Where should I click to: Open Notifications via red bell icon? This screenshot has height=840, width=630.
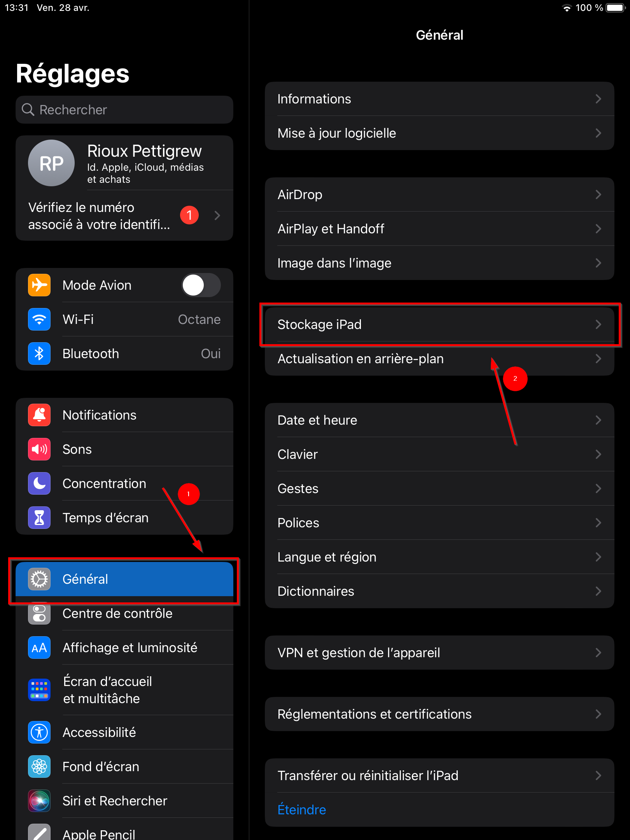pos(39,415)
